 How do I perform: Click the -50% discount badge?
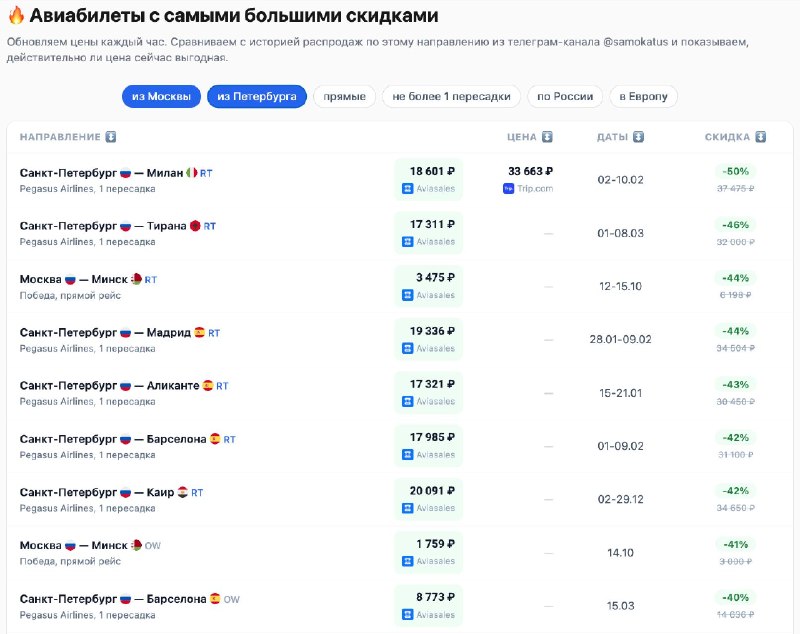(735, 171)
